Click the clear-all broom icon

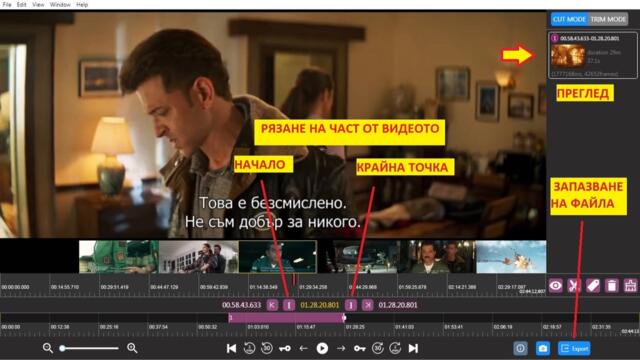click(x=631, y=286)
